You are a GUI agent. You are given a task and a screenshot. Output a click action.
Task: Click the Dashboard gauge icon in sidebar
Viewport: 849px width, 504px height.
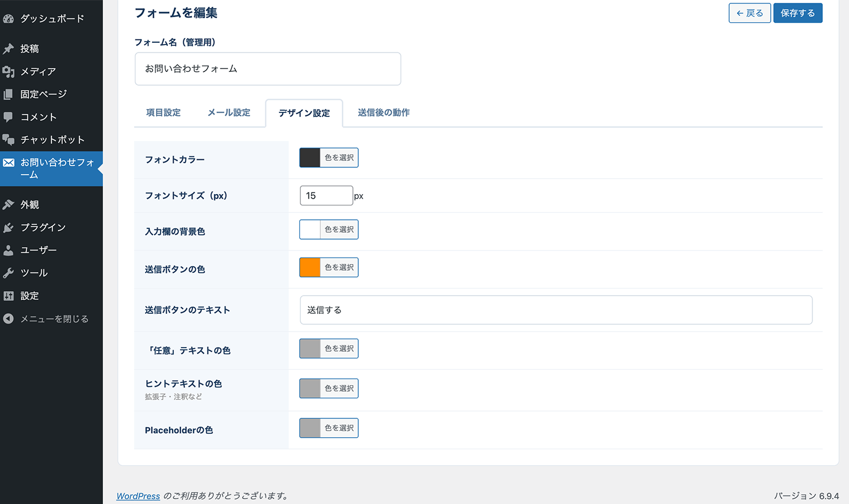pyautogui.click(x=9, y=19)
